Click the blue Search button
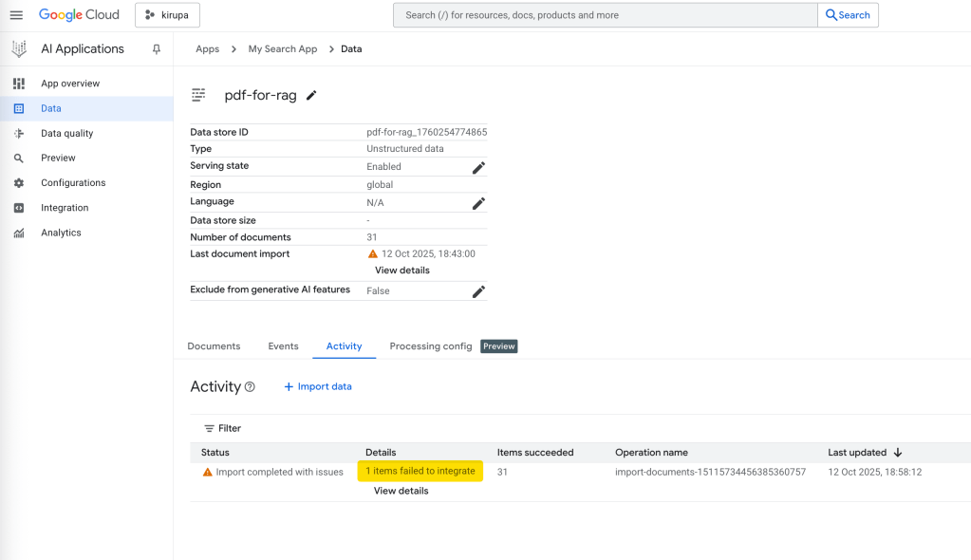 tap(847, 15)
